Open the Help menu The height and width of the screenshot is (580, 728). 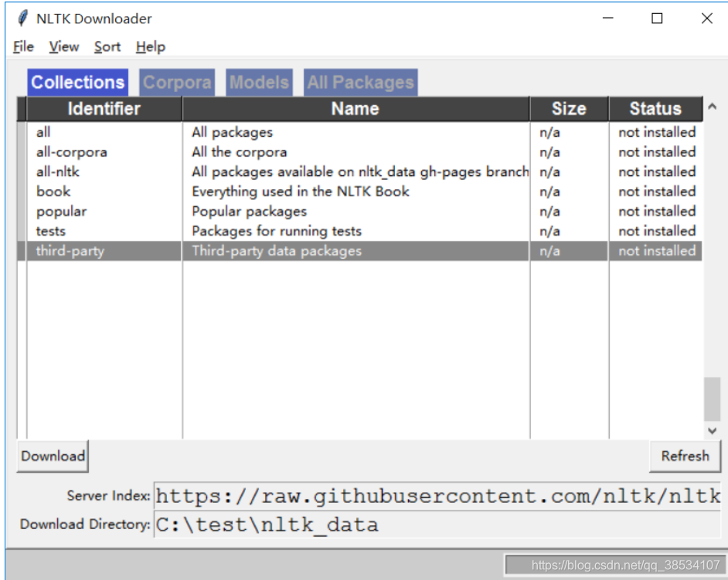point(151,47)
